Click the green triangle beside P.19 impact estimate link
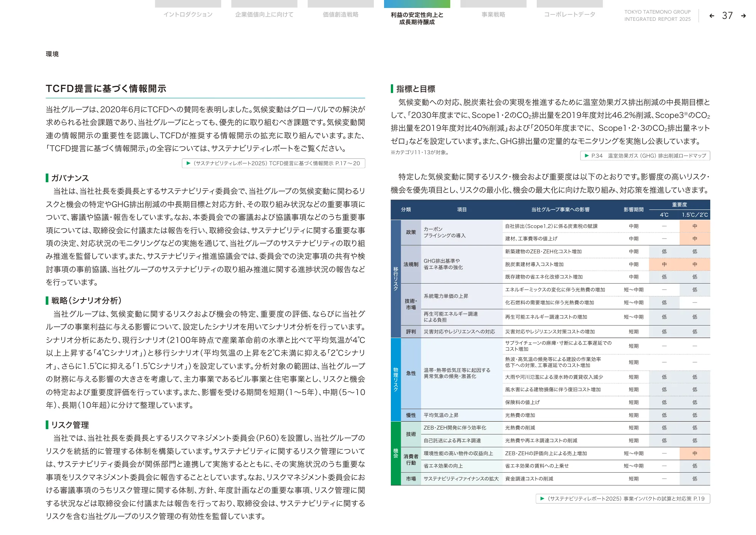 click(x=542, y=499)
